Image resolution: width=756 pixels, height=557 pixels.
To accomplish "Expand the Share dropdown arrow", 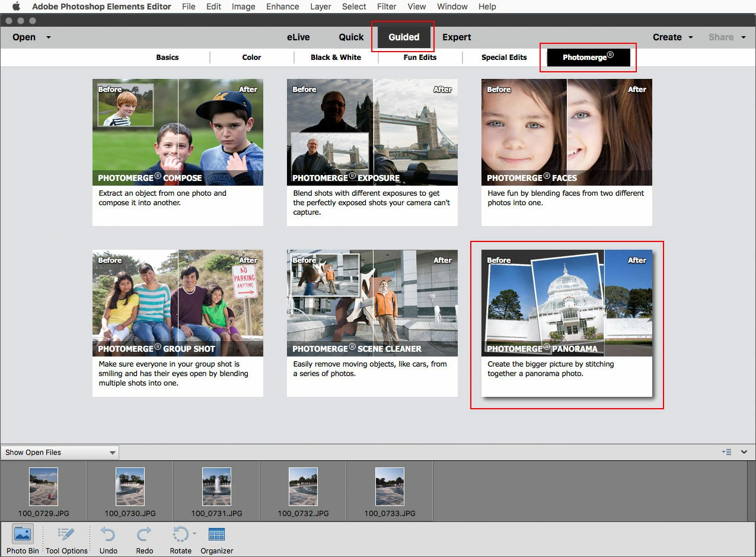I will pos(743,37).
